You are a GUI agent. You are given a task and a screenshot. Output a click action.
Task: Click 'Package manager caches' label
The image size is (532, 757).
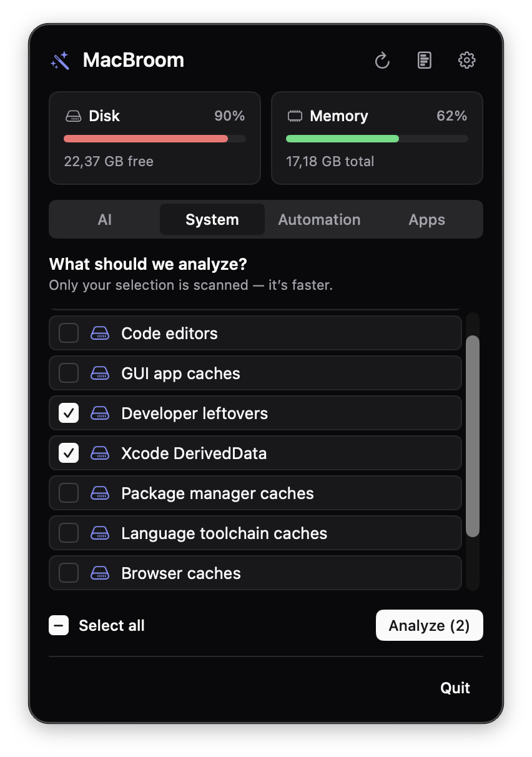pos(218,493)
